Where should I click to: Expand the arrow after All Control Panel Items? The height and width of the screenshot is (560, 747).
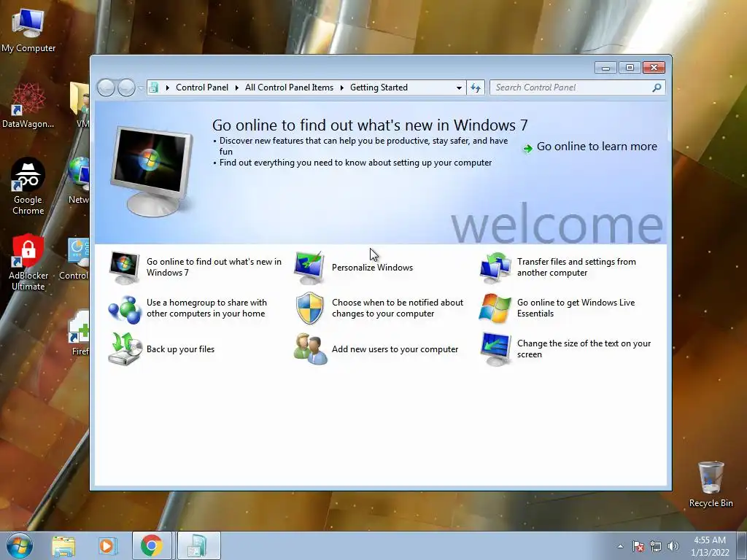click(x=342, y=87)
